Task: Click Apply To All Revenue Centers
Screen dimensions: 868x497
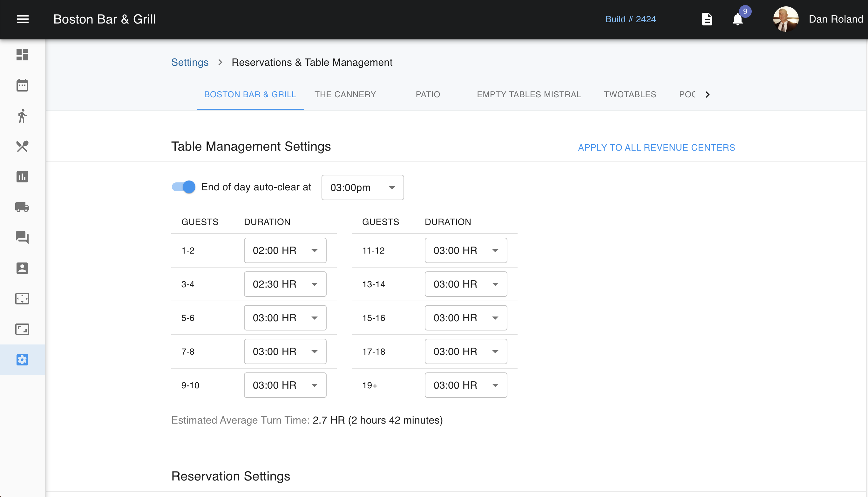Action: pyautogui.click(x=656, y=147)
